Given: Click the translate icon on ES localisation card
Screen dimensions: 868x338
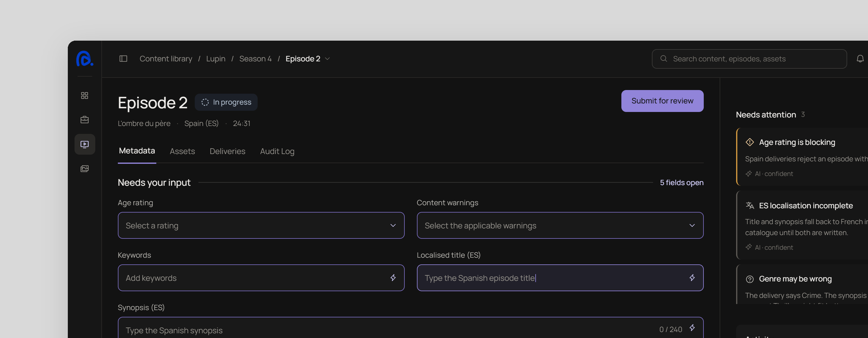Looking at the screenshot, I should pyautogui.click(x=750, y=205).
